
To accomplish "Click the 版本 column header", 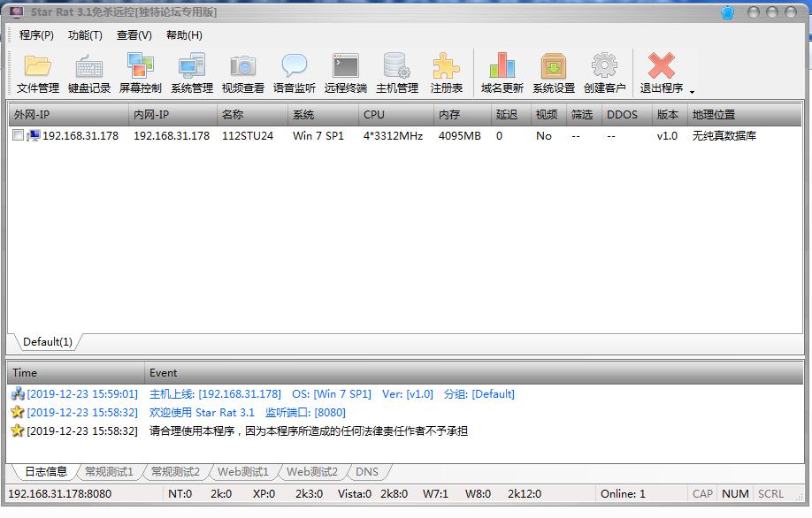I will [670, 114].
